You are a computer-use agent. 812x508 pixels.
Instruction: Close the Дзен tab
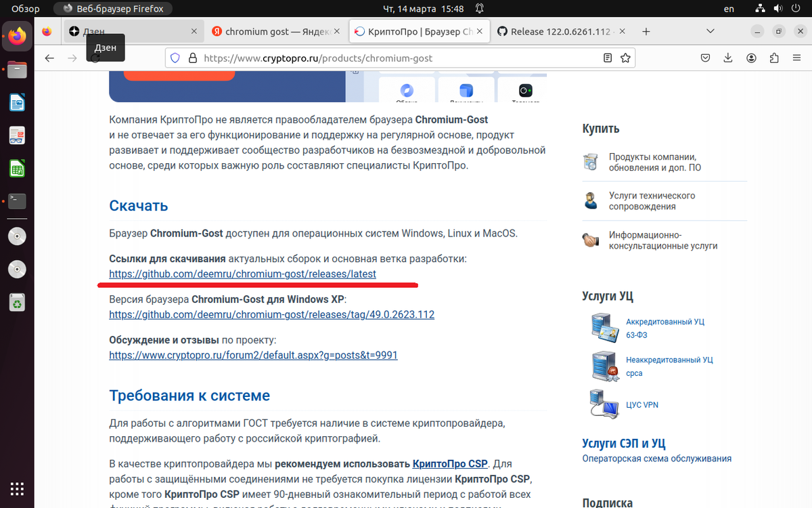click(x=194, y=31)
